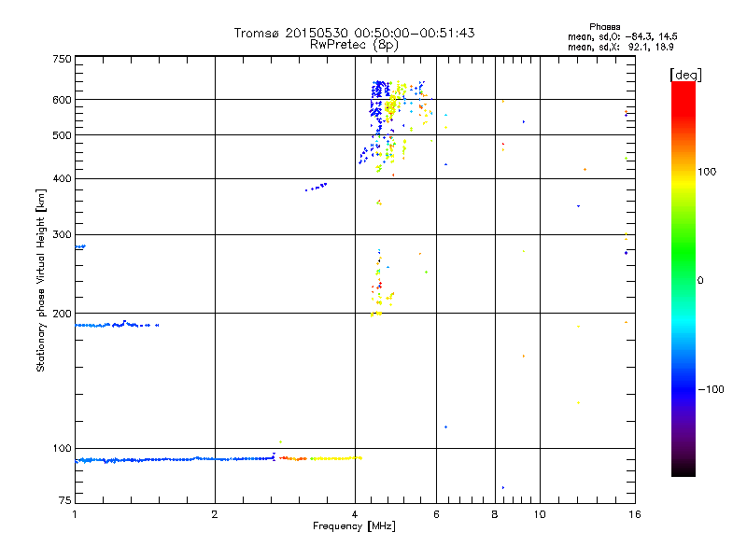Screen dimensions: 747x560
Task: Click the '[deg]' colorbar unit label
Action: [685, 75]
